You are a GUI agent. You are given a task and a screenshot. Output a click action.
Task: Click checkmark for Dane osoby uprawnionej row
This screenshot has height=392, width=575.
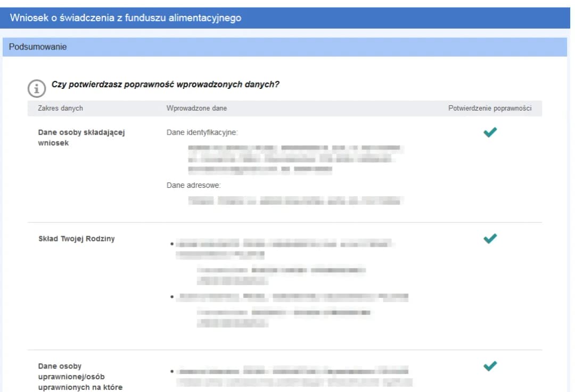(x=490, y=366)
